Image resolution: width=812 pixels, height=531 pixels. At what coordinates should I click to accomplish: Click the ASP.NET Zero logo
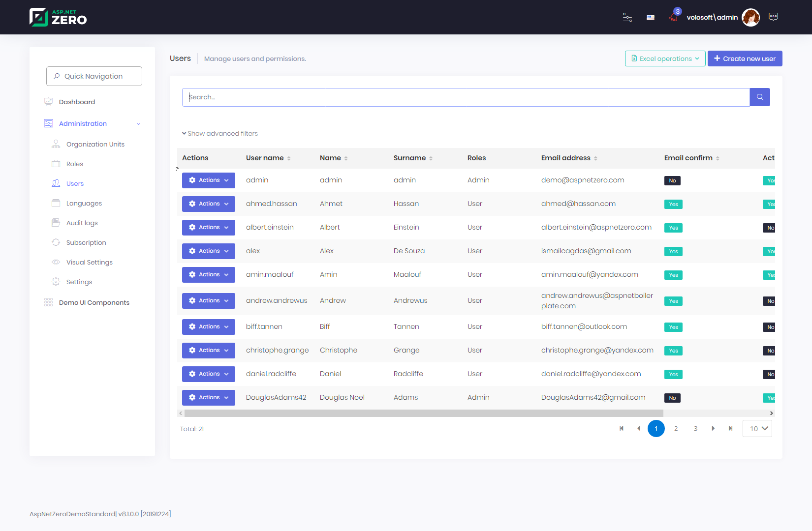point(58,17)
